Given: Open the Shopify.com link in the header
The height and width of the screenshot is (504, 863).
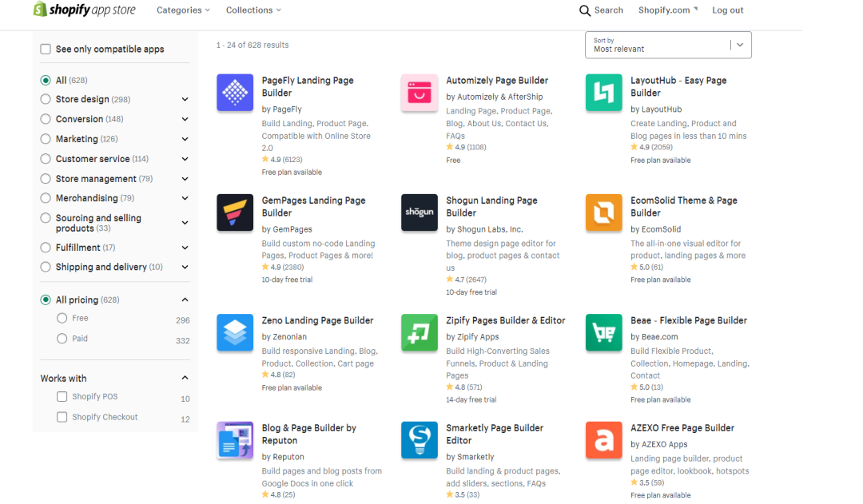Looking at the screenshot, I should pos(667,10).
